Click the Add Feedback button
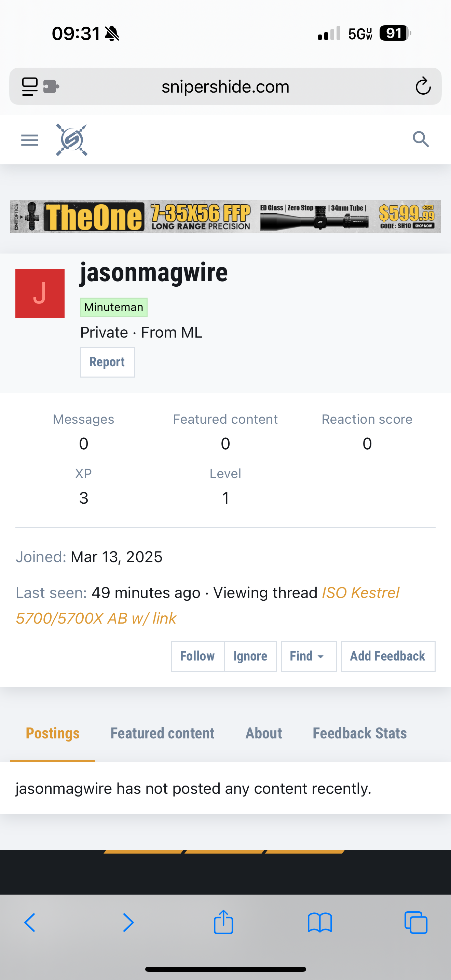The height and width of the screenshot is (980, 451). (387, 656)
